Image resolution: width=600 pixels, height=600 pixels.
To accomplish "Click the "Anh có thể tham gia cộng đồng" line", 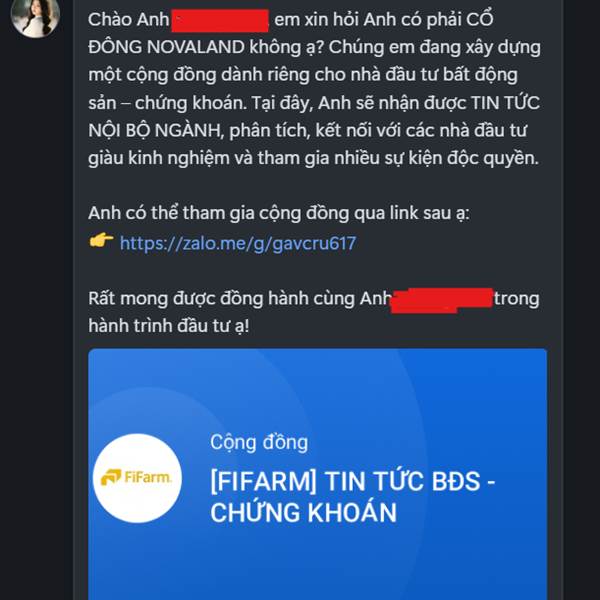I will point(218,214).
